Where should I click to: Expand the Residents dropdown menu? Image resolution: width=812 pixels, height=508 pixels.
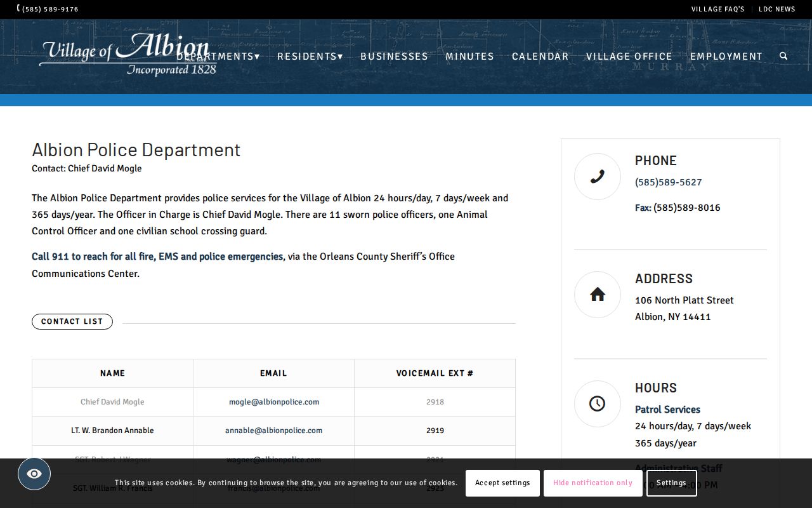pyautogui.click(x=310, y=56)
